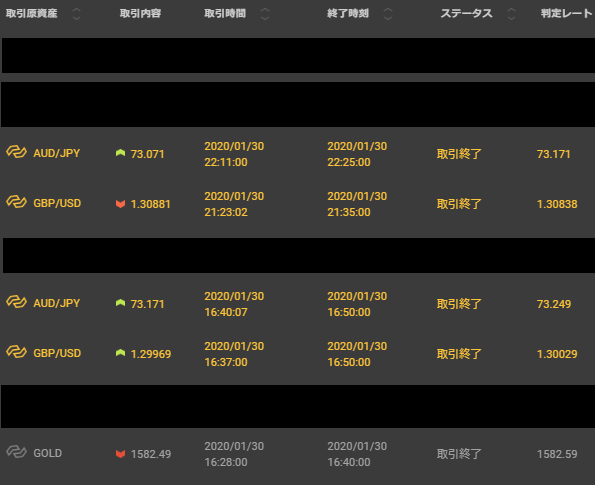Click end time 2020/01/30 16:40:00
The image size is (595, 485).
357,454
